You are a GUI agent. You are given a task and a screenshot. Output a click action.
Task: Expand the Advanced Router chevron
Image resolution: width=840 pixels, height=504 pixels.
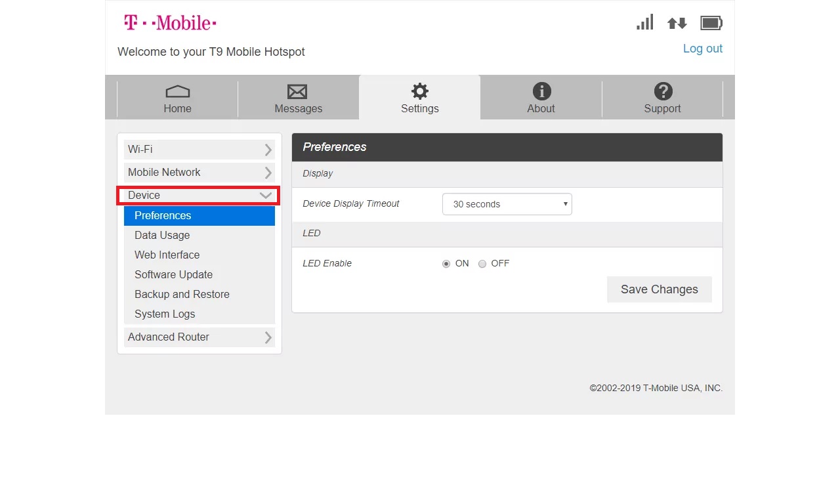(x=268, y=337)
